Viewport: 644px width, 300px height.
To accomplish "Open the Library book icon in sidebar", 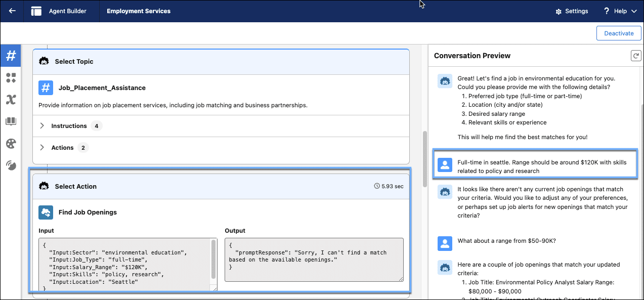I will pyautogui.click(x=11, y=121).
